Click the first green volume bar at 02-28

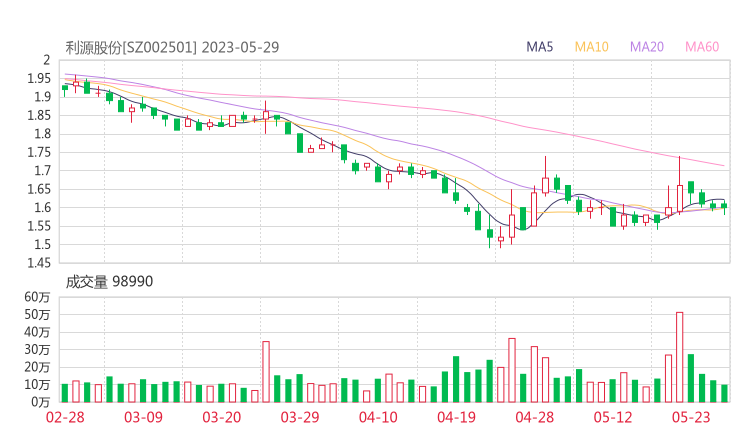coord(65,393)
